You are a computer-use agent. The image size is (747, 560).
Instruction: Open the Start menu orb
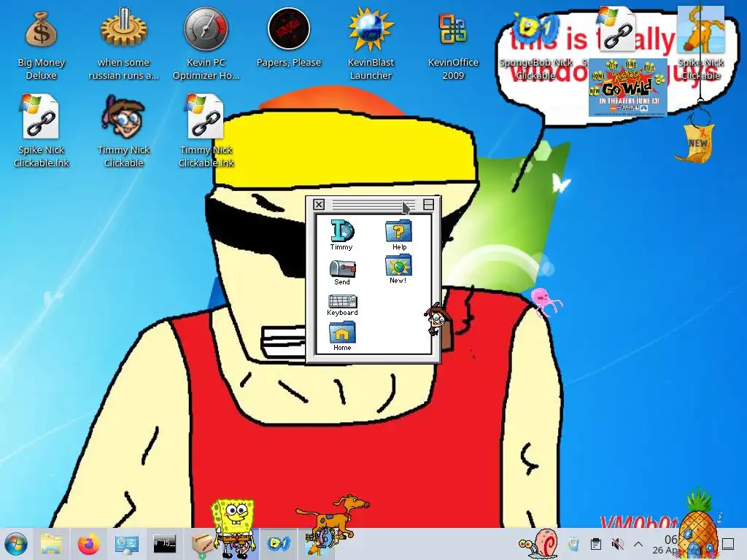tap(16, 544)
